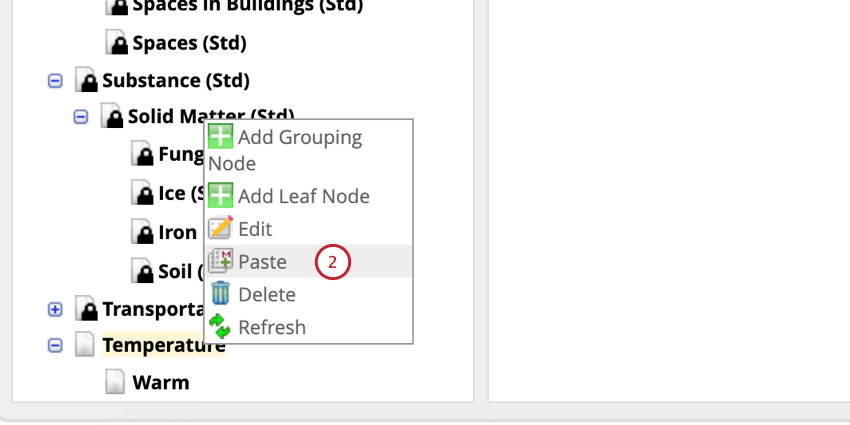The width and height of the screenshot is (850, 425).
Task: Click the green arrows Refresh icon
Action: point(221,326)
